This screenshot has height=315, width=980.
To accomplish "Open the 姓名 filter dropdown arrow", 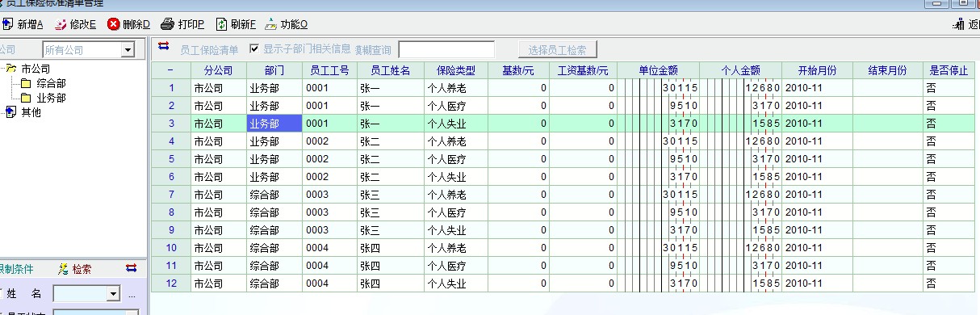I will pyautogui.click(x=112, y=294).
